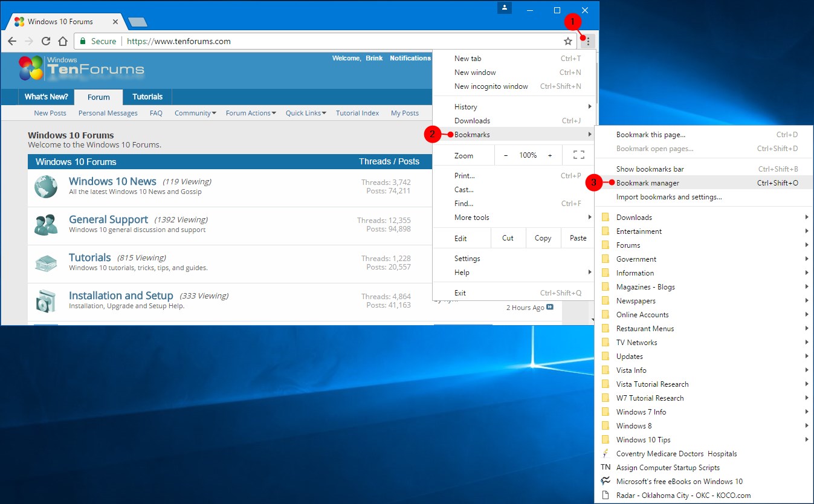Click the full-screen icon beside Zoom controls
Viewport: 814px width, 504px height.
pos(578,155)
